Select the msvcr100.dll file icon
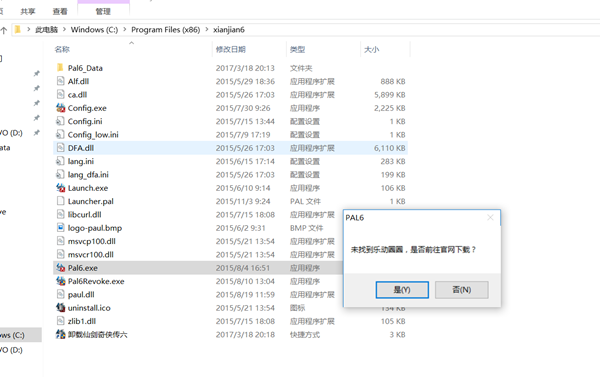 [x=60, y=255]
